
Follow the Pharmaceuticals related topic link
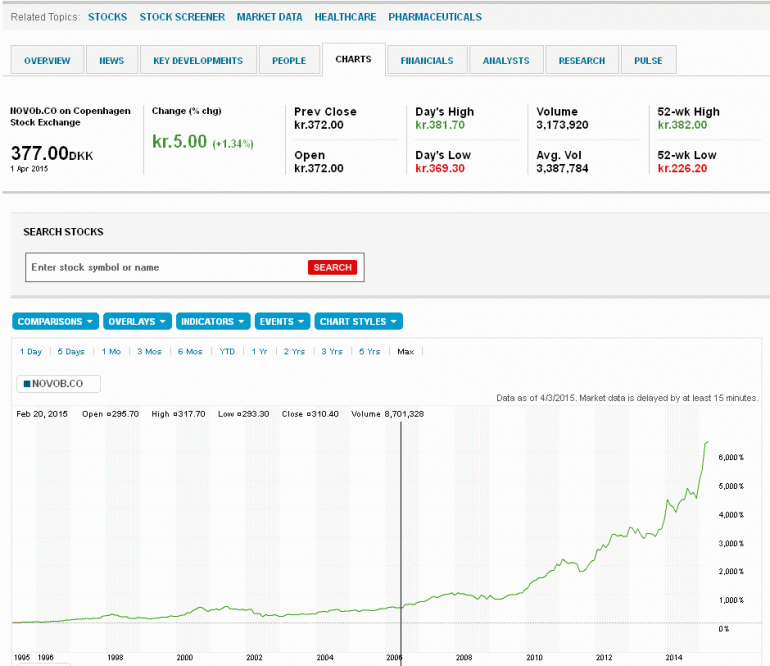pyautogui.click(x=435, y=17)
